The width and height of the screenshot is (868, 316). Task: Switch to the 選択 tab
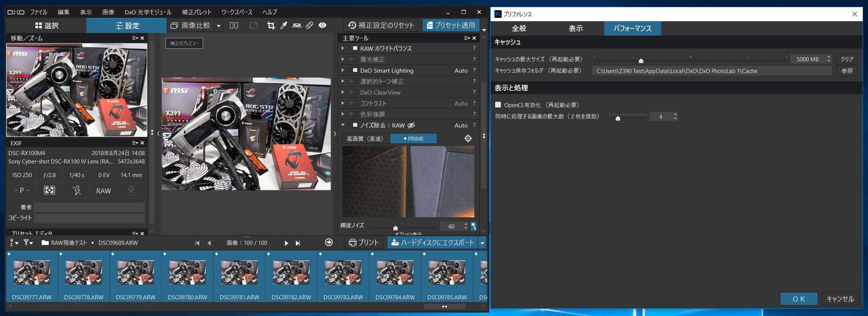(x=47, y=25)
